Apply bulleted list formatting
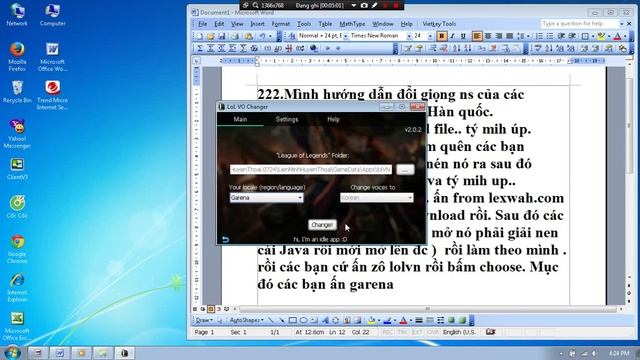640x360 pixels. click(x=550, y=36)
